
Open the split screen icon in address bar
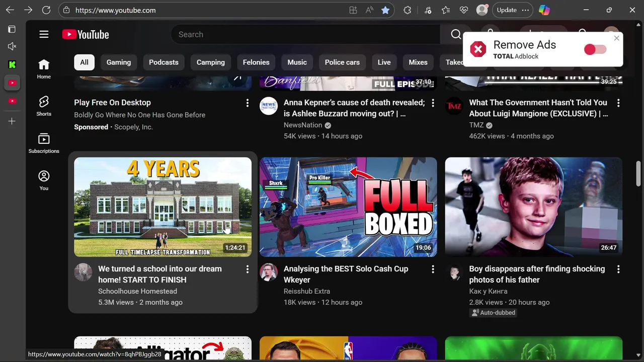pos(353,10)
